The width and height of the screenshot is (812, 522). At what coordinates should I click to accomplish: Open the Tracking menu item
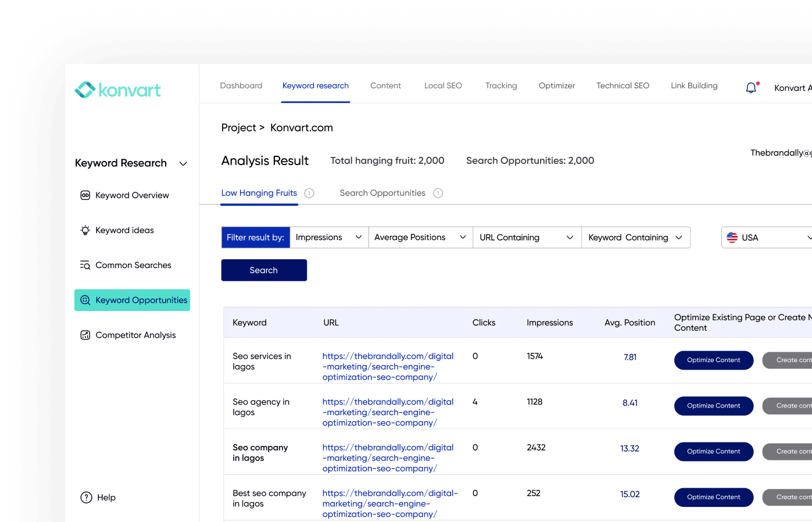click(500, 85)
